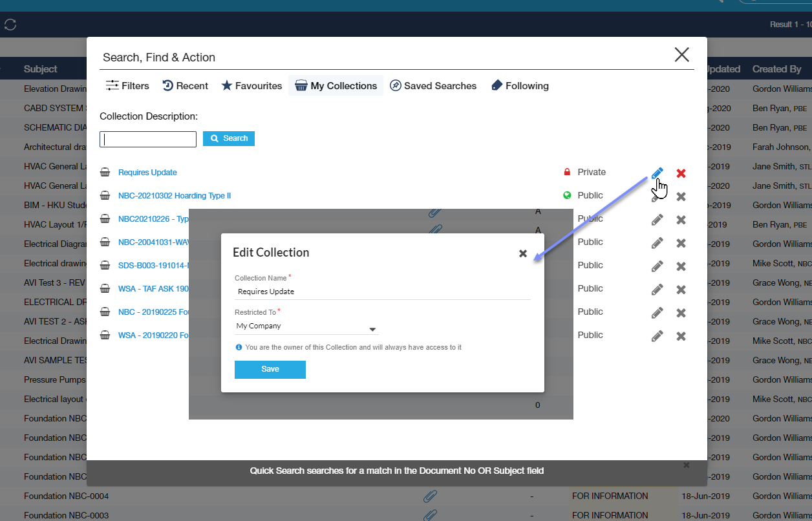Viewport: 812px width, 521px height.
Task: Click basket icon beside NBC-20210302 Hoarding Type II
Action: 105,196
